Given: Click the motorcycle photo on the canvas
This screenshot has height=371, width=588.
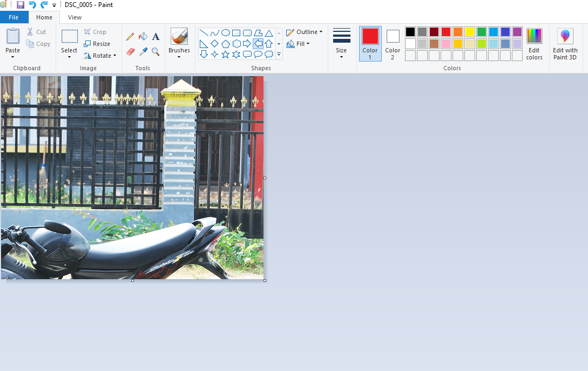Looking at the screenshot, I should [132, 178].
